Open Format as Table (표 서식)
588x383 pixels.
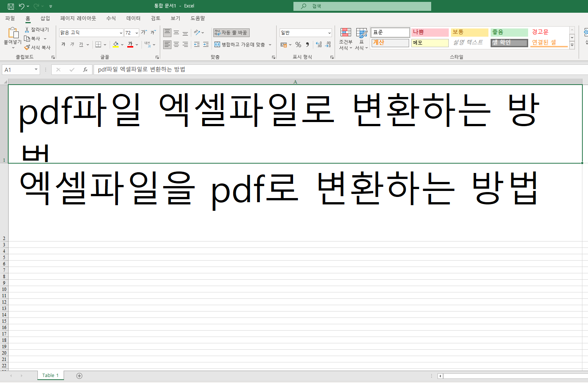[x=361, y=39]
